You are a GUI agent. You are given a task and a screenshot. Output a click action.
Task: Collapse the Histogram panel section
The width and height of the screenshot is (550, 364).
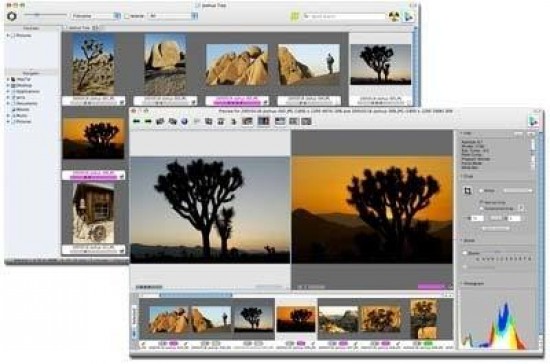click(462, 283)
